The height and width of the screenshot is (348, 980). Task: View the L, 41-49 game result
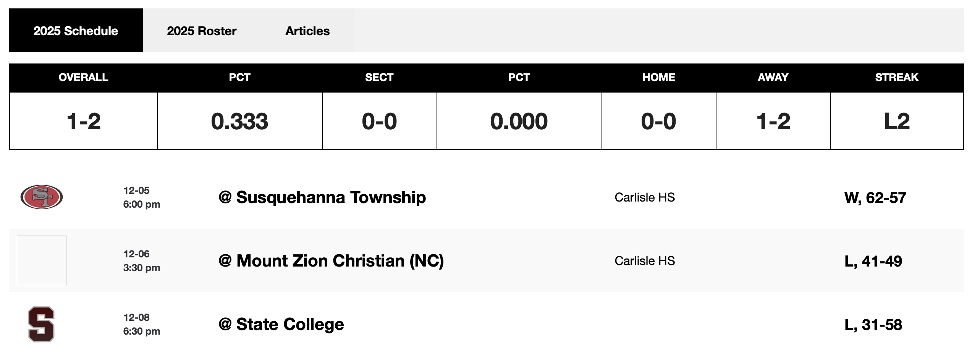coord(873,261)
